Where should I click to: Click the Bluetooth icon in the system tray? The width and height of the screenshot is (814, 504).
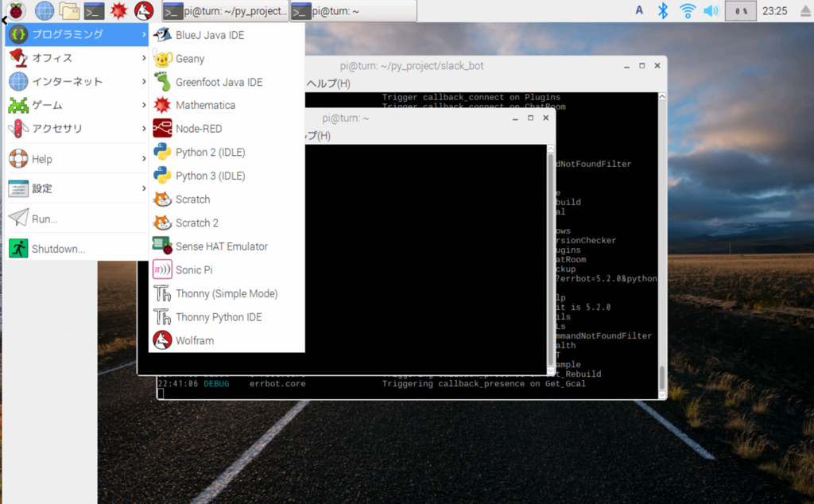coord(663,10)
